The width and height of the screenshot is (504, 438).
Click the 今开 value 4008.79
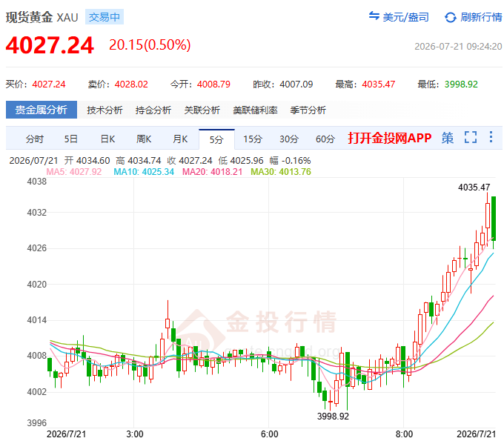point(213,84)
